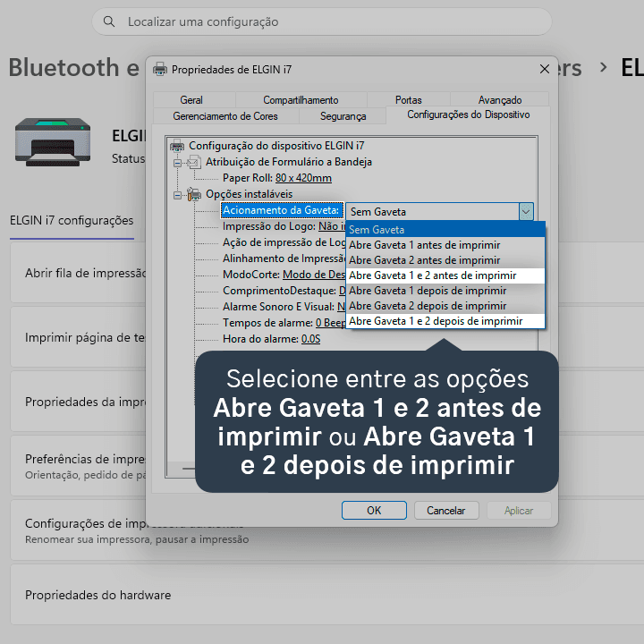The image size is (644, 644).
Task: Collapse the Atribuição de Formulário a Bandeja node
Action: 177,163
